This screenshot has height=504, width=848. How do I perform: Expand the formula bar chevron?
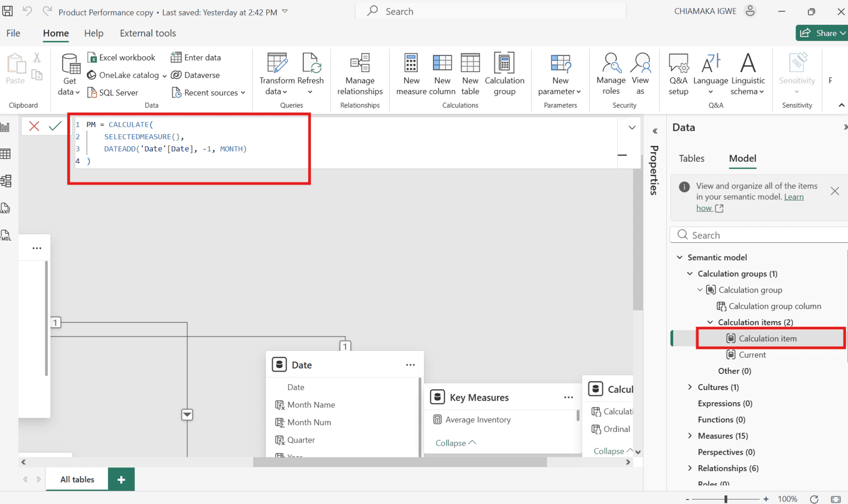tap(632, 128)
